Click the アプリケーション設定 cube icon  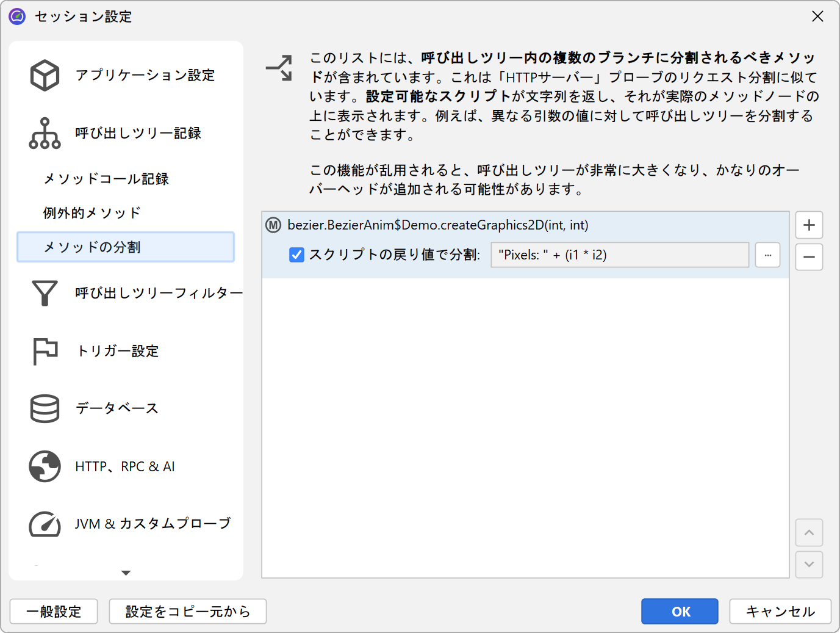pos(45,76)
